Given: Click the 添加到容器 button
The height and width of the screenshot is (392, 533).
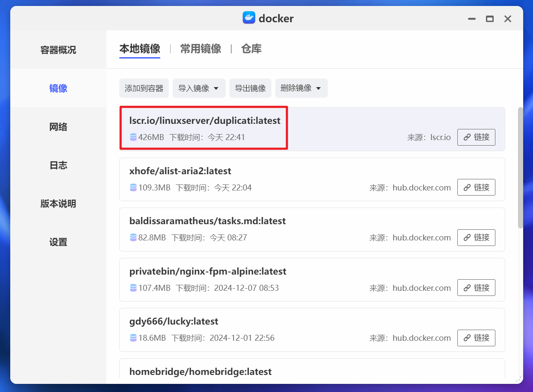Looking at the screenshot, I should click(x=144, y=88).
